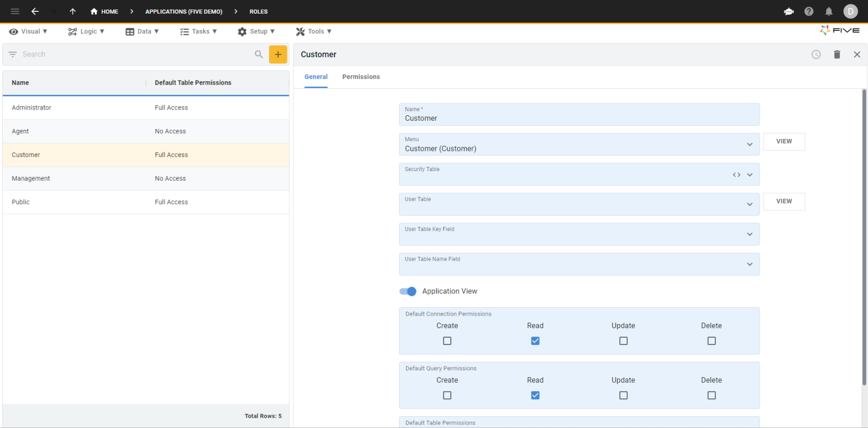
Task: Uncheck Read under Default Query Permissions
Action: pos(535,395)
